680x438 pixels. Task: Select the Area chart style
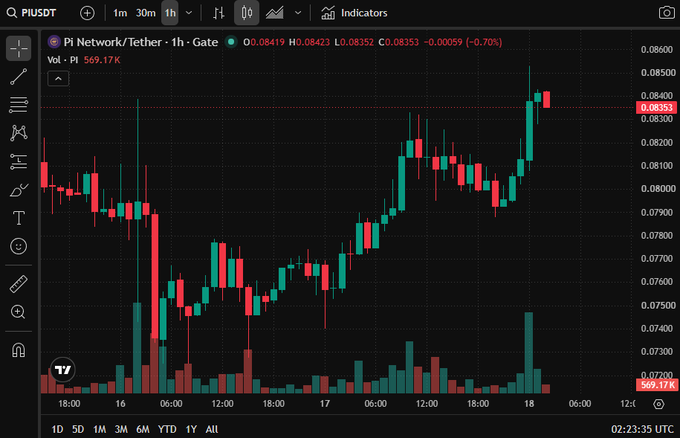point(275,13)
